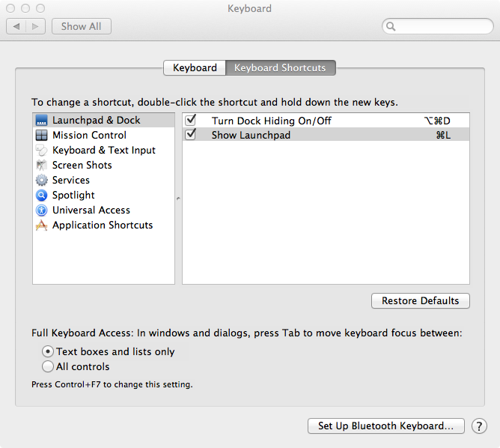This screenshot has width=500, height=448.
Task: Select the Keyboard Shortcuts tab
Action: click(x=280, y=68)
